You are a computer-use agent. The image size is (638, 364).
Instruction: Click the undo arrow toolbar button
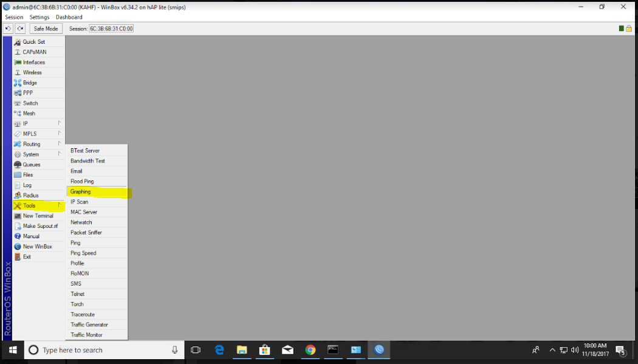(8, 29)
